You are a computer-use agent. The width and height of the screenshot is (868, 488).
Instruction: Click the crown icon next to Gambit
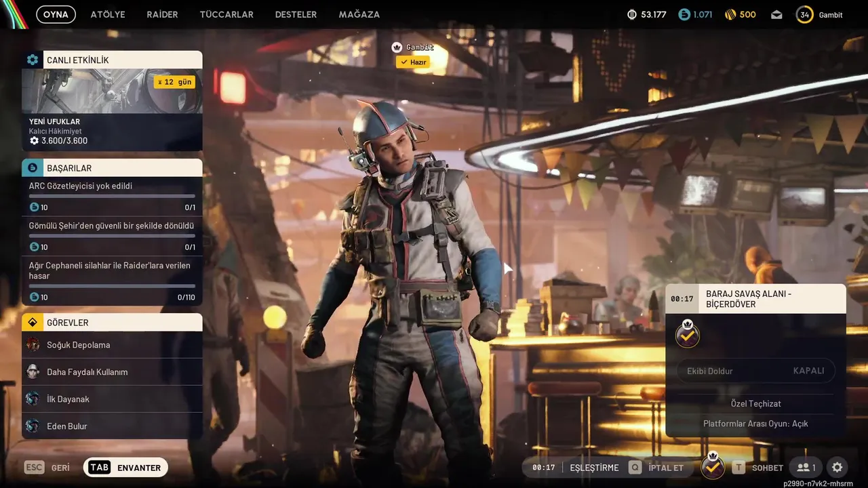click(x=397, y=47)
